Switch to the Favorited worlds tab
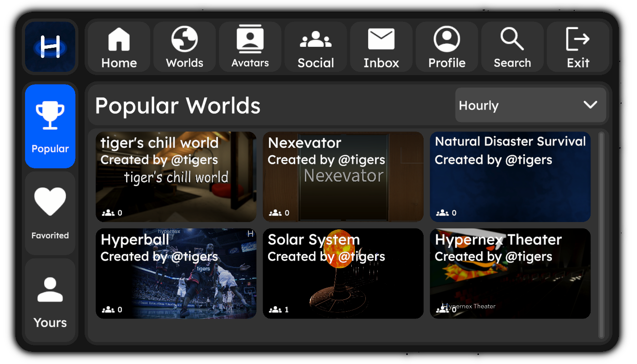The image size is (637, 364). tap(50, 213)
